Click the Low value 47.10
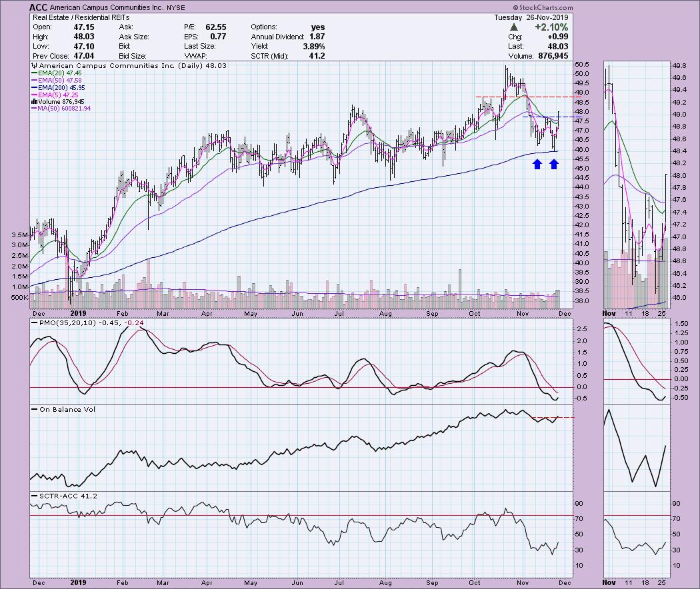 point(83,47)
